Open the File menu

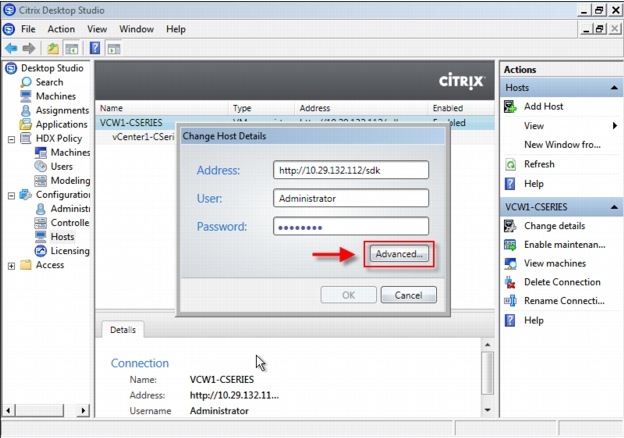[28, 29]
